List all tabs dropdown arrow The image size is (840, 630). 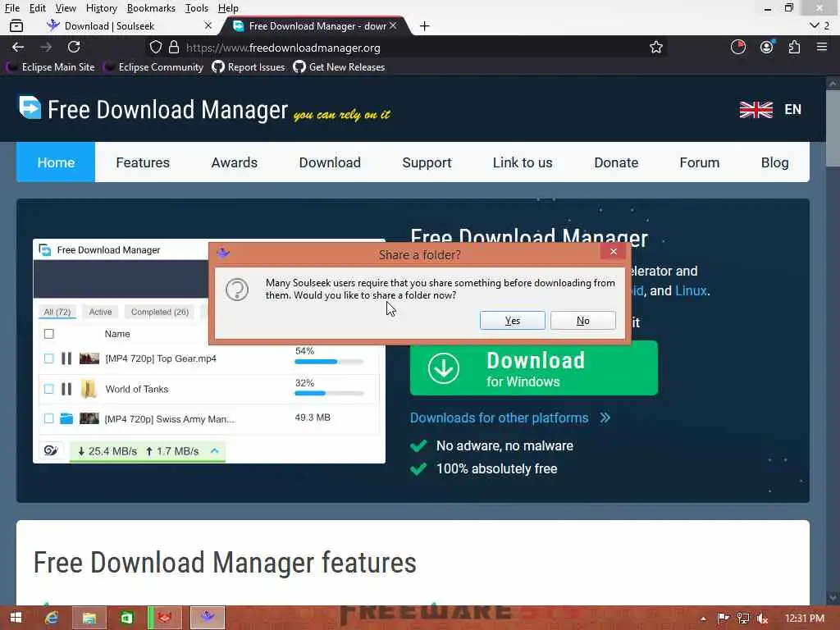(815, 25)
